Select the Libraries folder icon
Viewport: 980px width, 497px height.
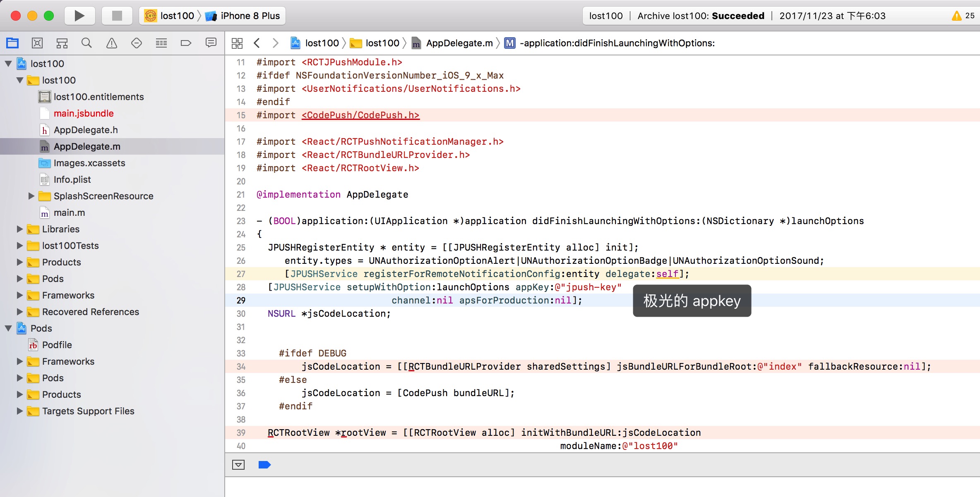tap(33, 229)
